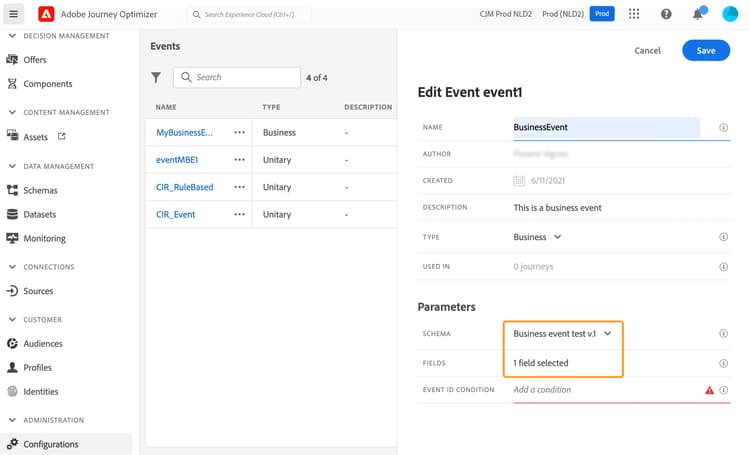Image resolution: width=750 pixels, height=455 pixels.
Task: Open Audiences in the sidebar
Action: pyautogui.click(x=42, y=344)
